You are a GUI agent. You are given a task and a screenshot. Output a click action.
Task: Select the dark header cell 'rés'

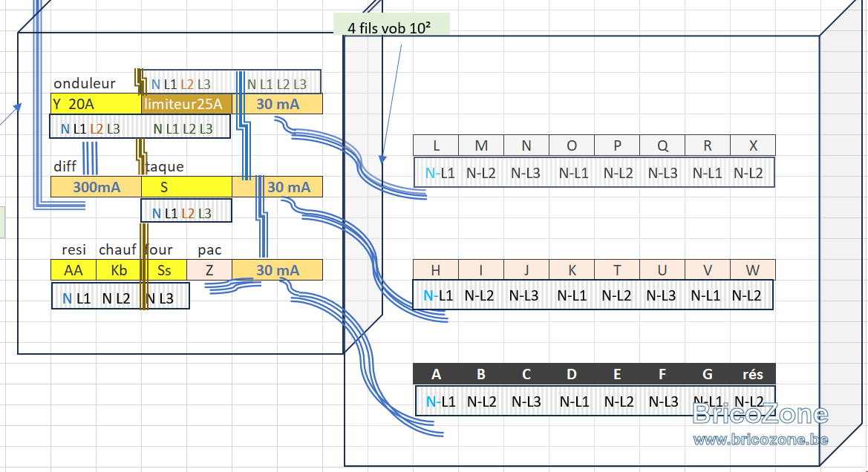coord(753,374)
